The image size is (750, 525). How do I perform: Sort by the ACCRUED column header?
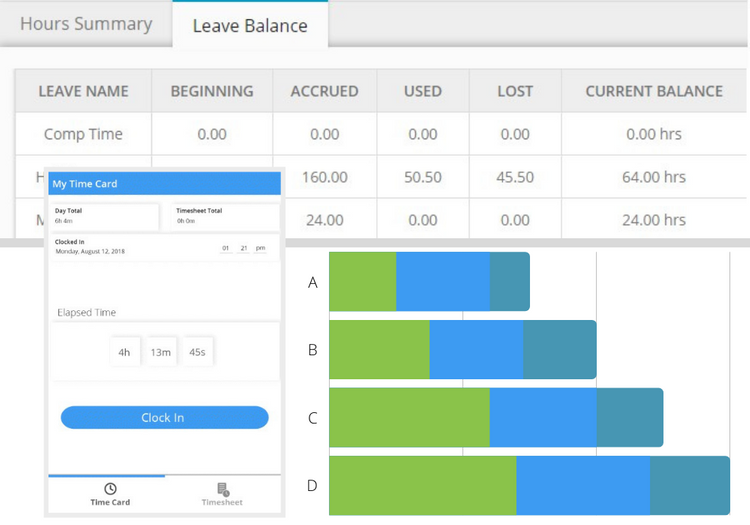[x=324, y=91]
